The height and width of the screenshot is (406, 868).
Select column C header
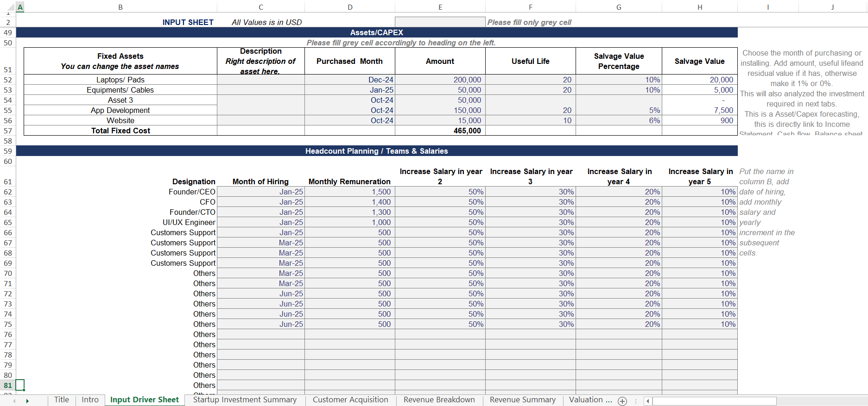[x=261, y=7]
